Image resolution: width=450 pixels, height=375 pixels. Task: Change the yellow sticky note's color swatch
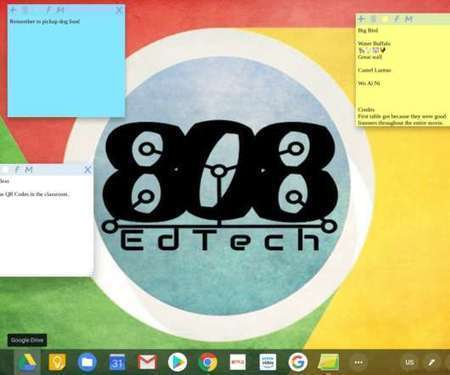coord(385,19)
